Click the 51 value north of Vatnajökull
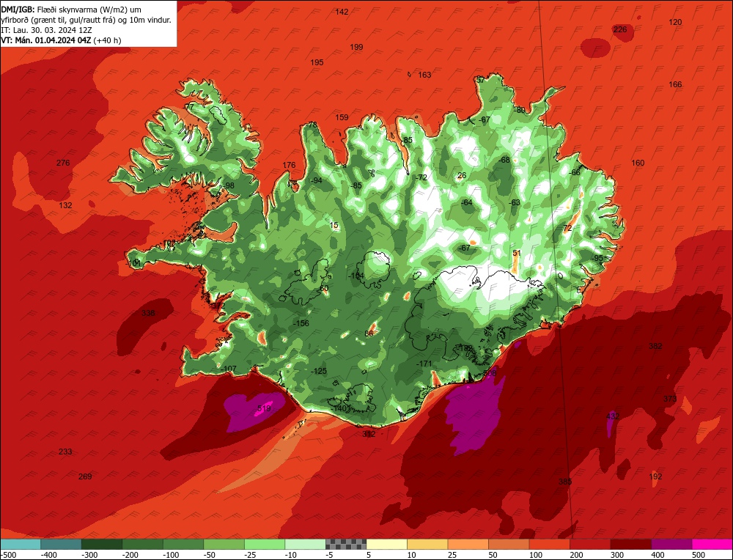The image size is (733, 560). (517, 253)
